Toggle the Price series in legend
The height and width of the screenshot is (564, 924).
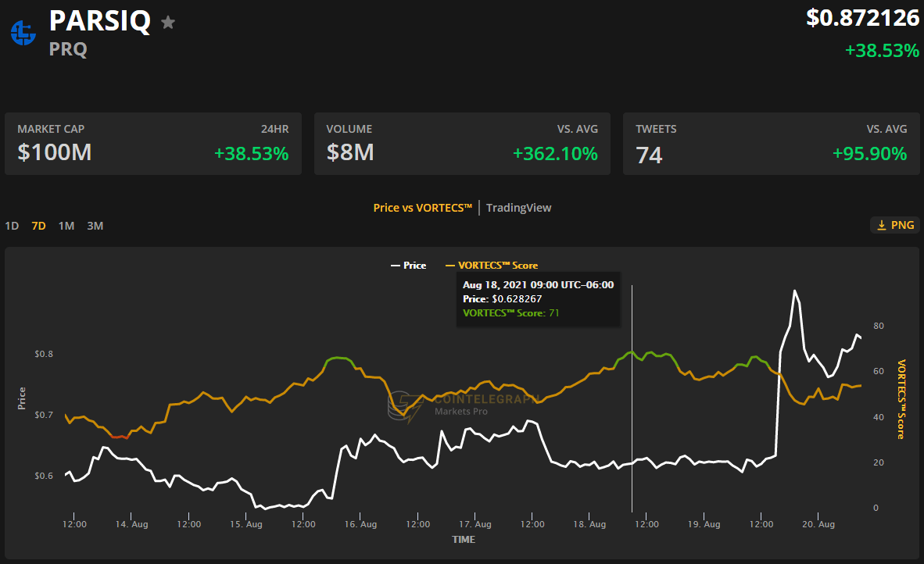pyautogui.click(x=408, y=266)
